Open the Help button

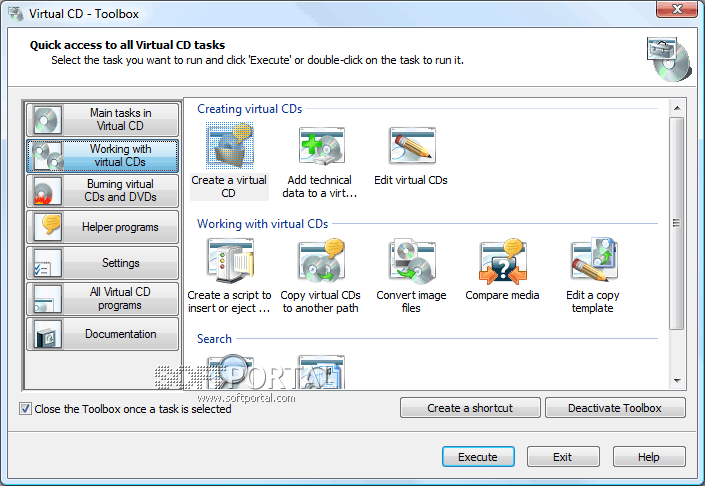click(x=649, y=457)
